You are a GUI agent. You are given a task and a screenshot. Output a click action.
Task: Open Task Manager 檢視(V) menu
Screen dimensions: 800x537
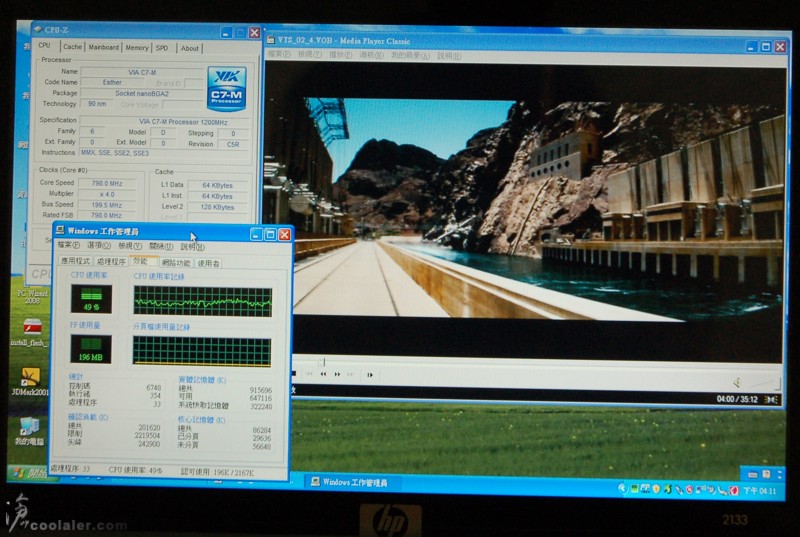pos(130,246)
